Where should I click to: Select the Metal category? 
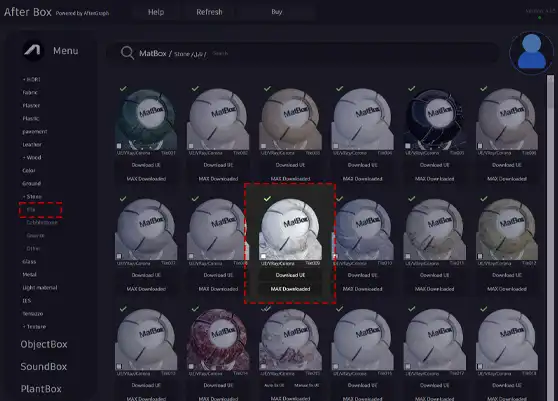point(30,274)
